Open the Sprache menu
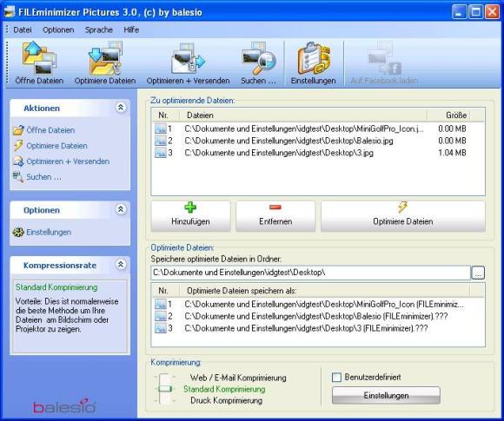This screenshot has height=421, width=504. pyautogui.click(x=99, y=30)
